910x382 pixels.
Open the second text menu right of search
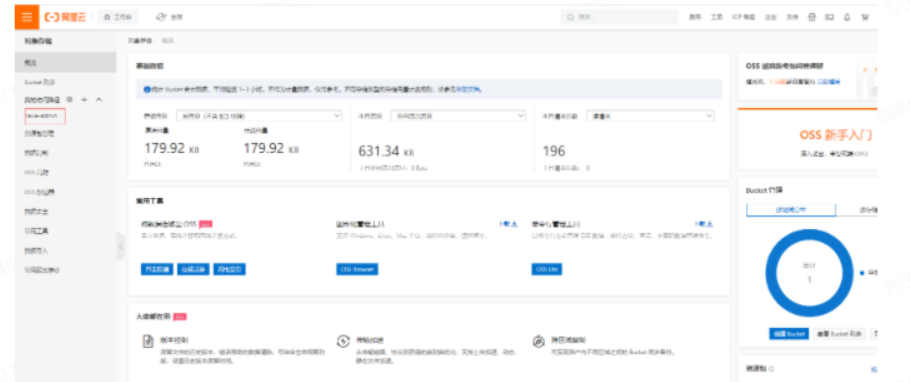[x=717, y=17]
